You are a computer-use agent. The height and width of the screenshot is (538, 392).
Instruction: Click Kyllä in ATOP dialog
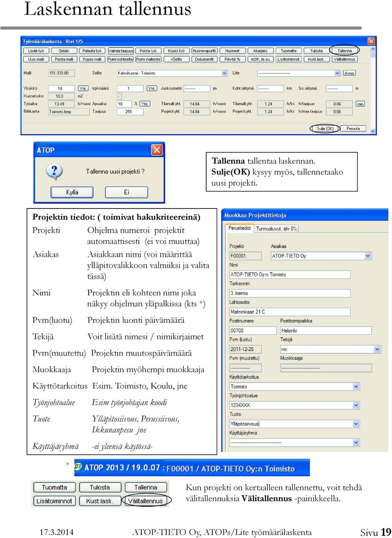pyautogui.click(x=72, y=192)
